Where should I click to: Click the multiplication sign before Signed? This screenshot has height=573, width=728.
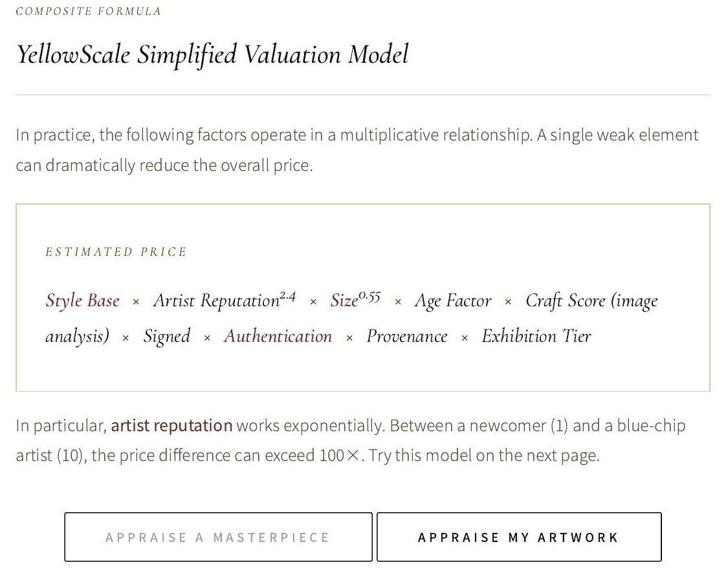tap(126, 338)
